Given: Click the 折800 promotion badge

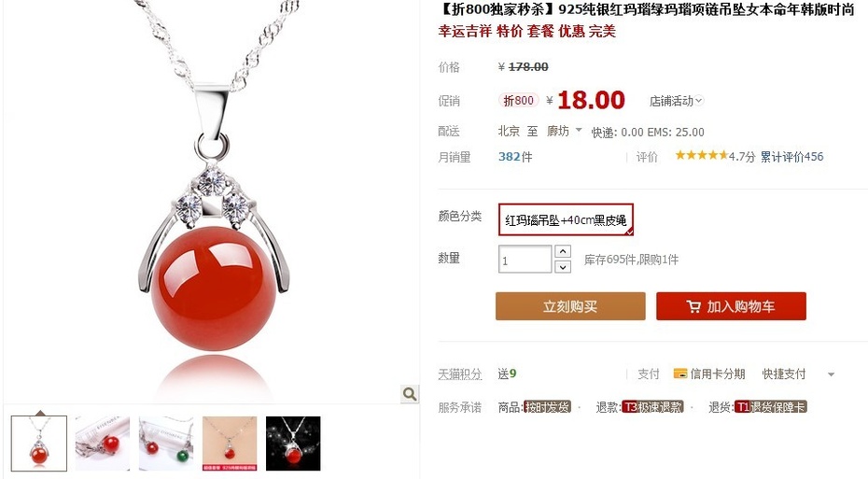Looking at the screenshot, I should (519, 100).
